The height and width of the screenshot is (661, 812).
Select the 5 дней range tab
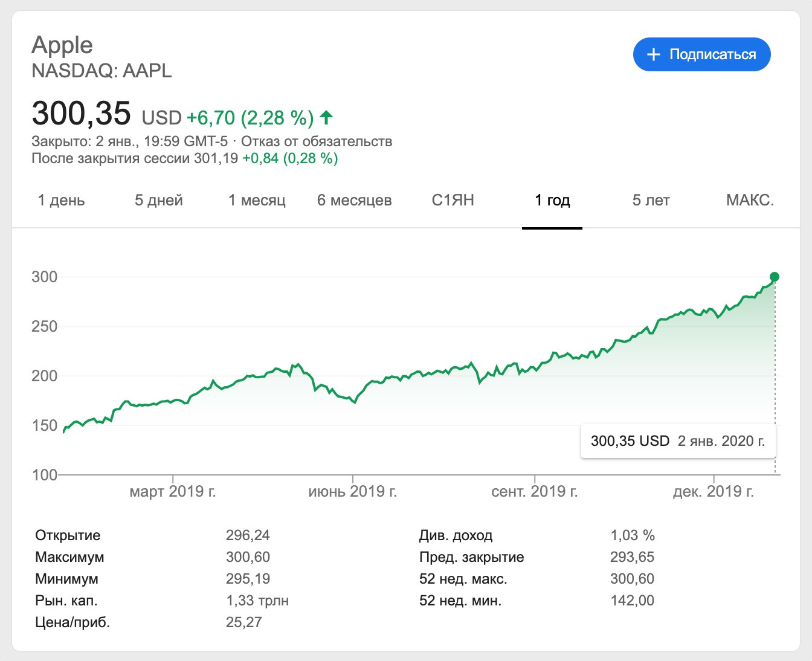click(158, 201)
